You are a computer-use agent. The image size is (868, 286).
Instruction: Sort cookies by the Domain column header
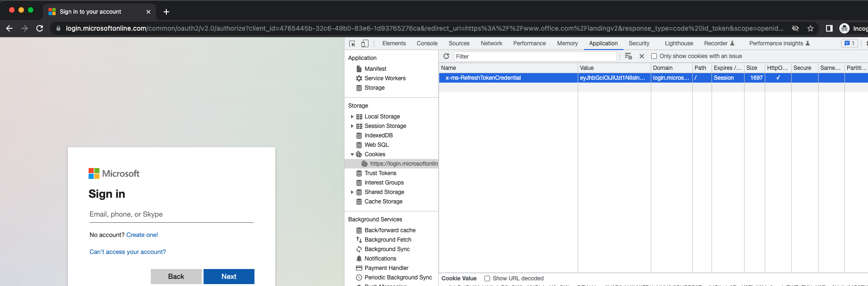[671, 68]
